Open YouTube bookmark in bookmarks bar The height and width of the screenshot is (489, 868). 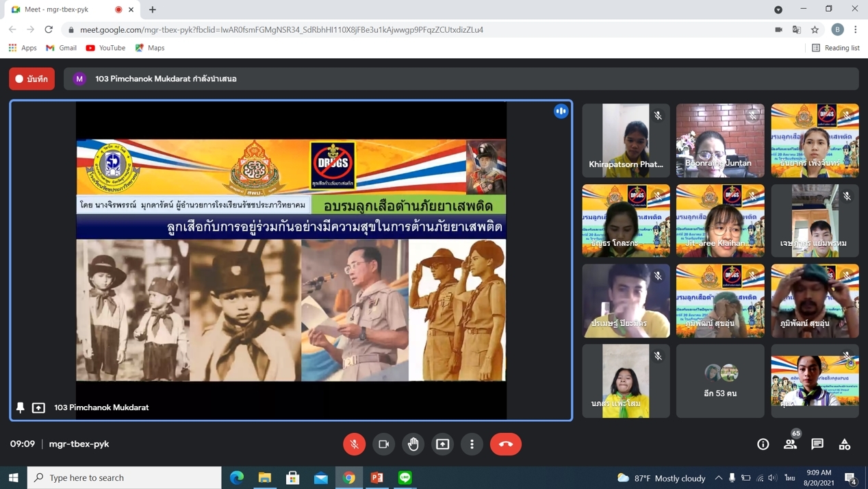[105, 48]
